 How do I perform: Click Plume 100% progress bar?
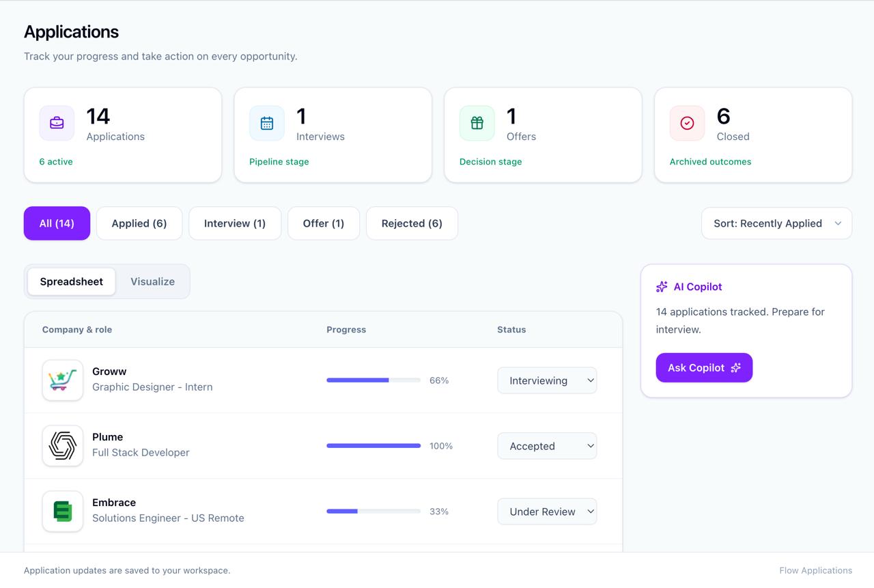pyautogui.click(x=373, y=446)
